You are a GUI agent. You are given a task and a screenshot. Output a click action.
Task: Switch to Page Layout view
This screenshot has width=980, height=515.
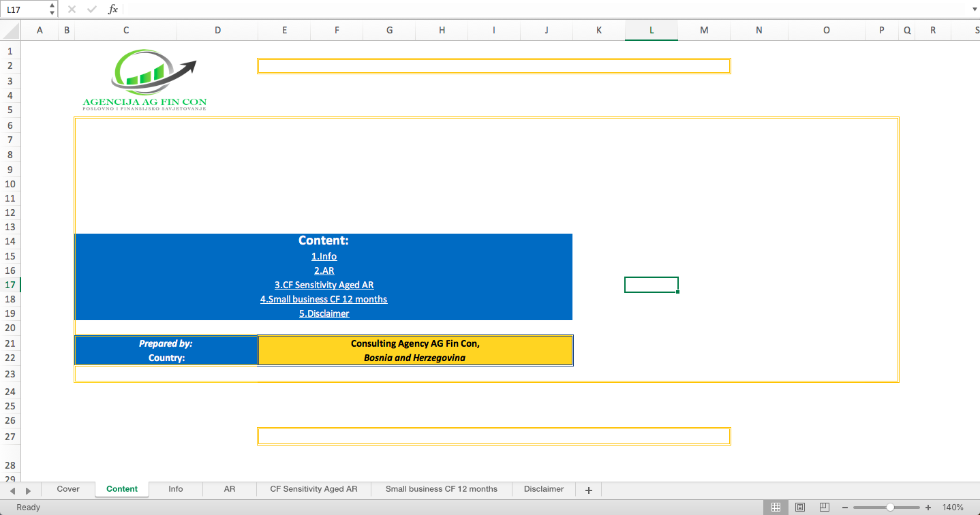[800, 508]
